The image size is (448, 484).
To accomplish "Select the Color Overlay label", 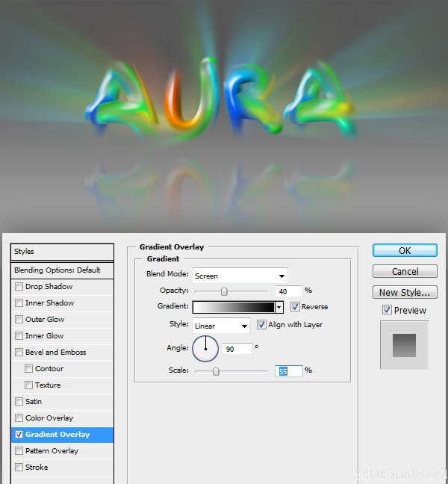I will pyautogui.click(x=49, y=418).
